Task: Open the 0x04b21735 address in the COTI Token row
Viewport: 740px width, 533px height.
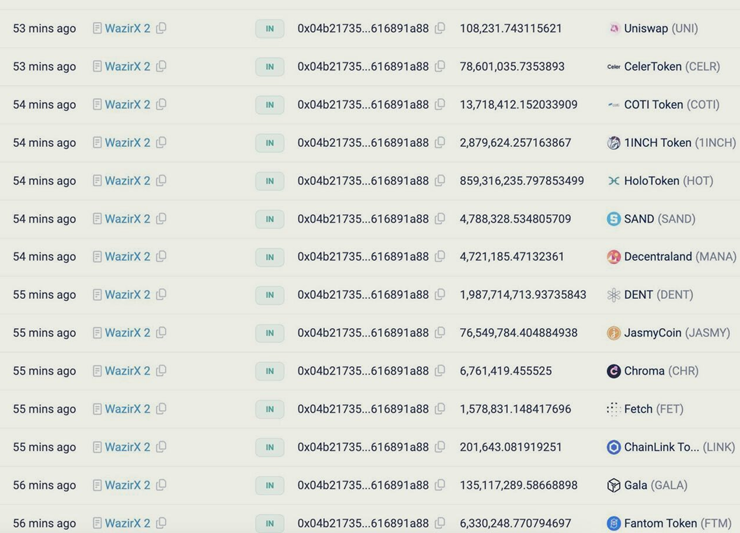Action: [x=363, y=105]
